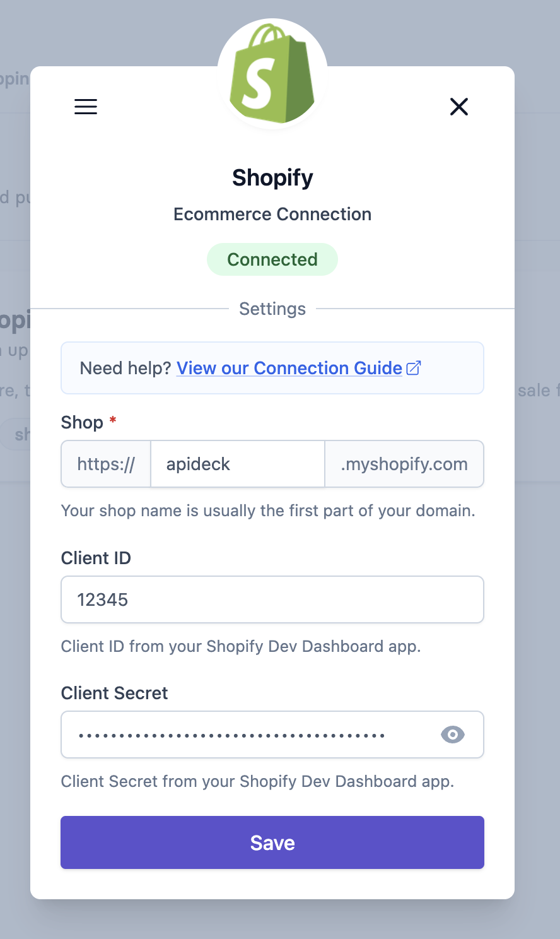The width and height of the screenshot is (560, 939).
Task: Save the Shopify connection settings
Action: tap(272, 842)
